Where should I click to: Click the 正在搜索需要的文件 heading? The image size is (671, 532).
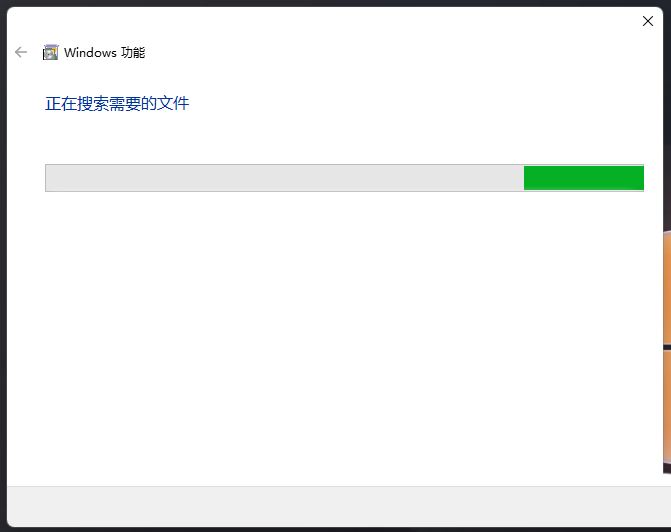117,104
